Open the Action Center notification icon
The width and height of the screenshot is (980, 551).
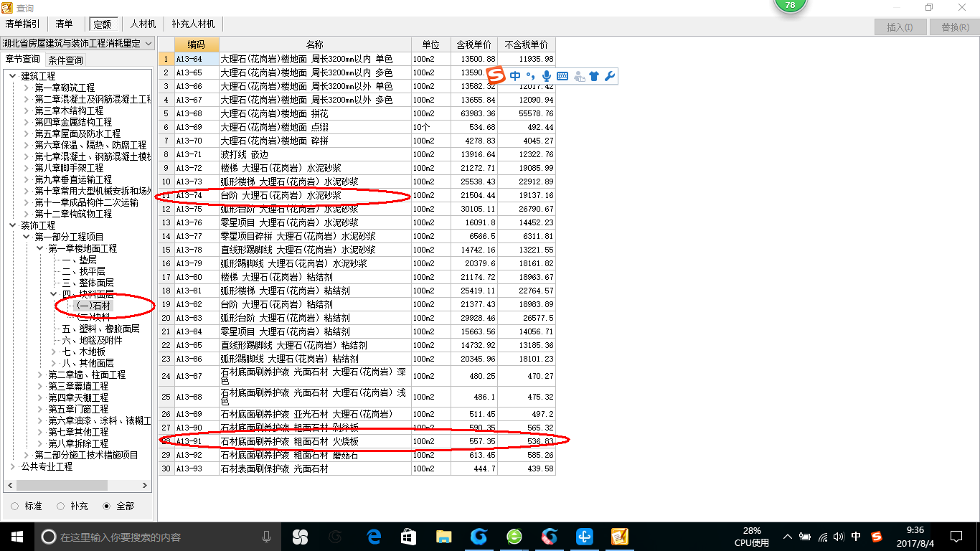956,537
